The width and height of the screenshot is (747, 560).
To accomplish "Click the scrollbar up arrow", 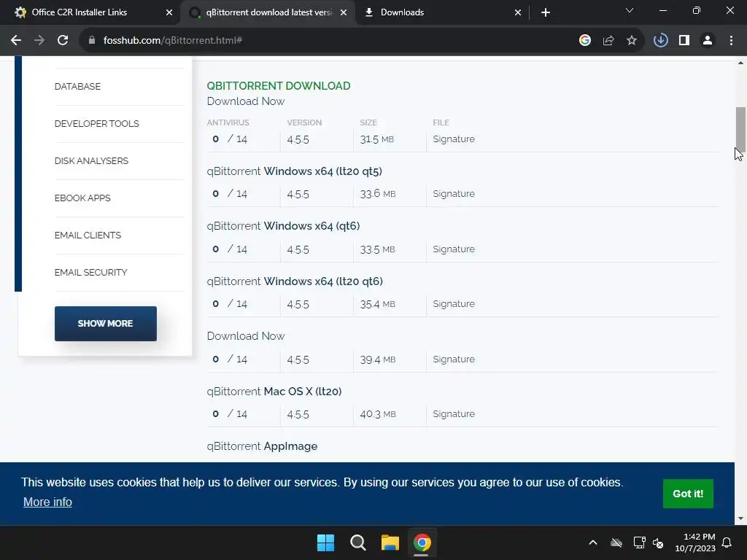I will pyautogui.click(x=740, y=63).
